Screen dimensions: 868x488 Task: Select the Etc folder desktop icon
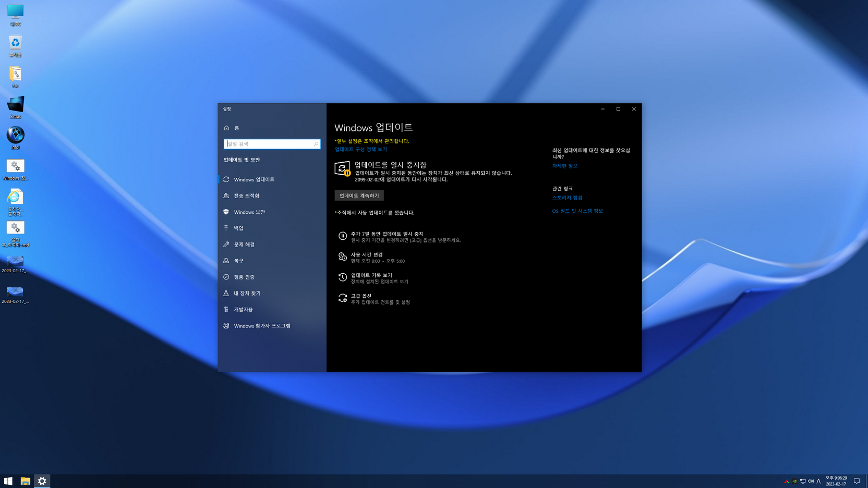click(x=15, y=77)
